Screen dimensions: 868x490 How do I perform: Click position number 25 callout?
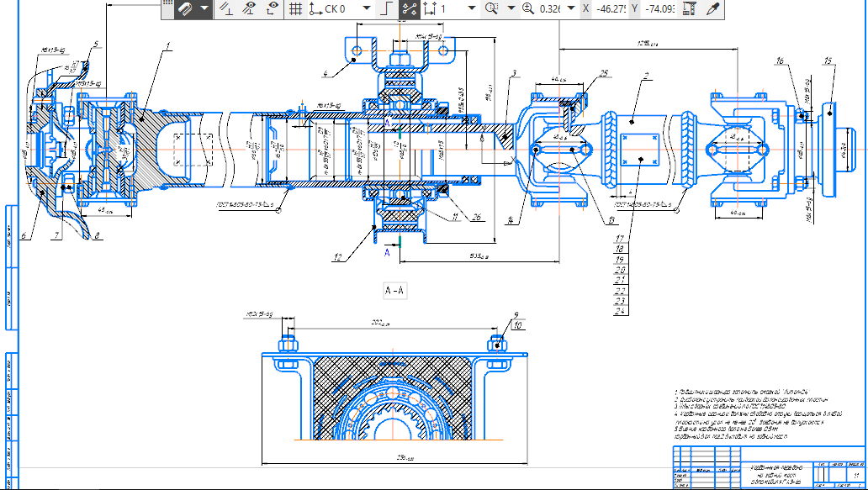(x=603, y=74)
